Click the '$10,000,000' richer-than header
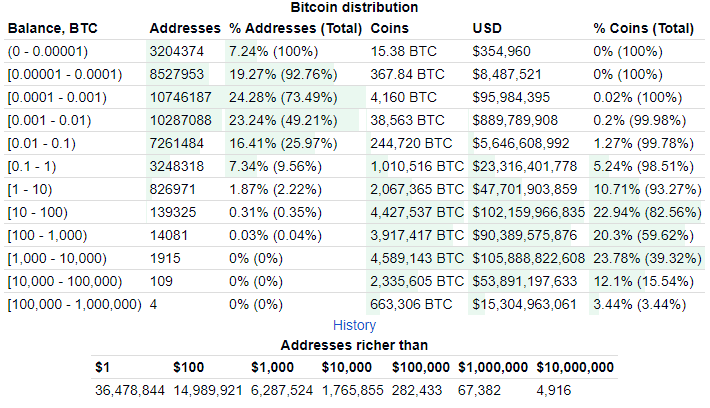The image size is (710, 408). coord(575,367)
